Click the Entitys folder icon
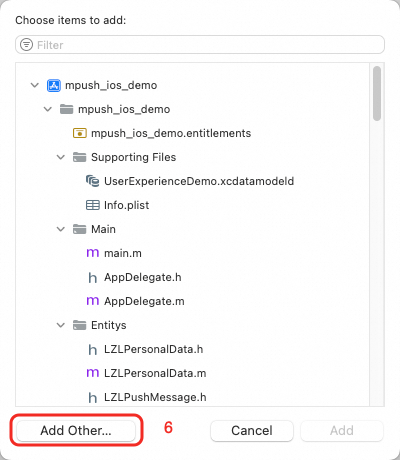The height and width of the screenshot is (460, 400). coord(80,325)
